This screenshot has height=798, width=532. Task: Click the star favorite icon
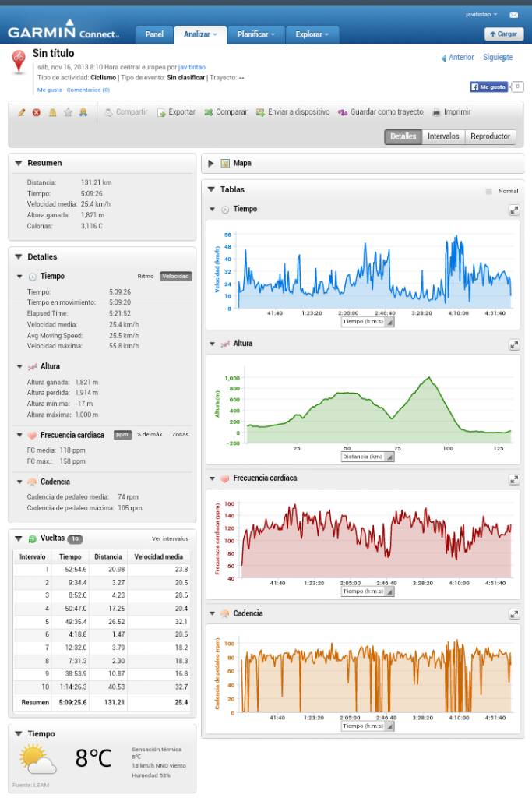[68, 112]
